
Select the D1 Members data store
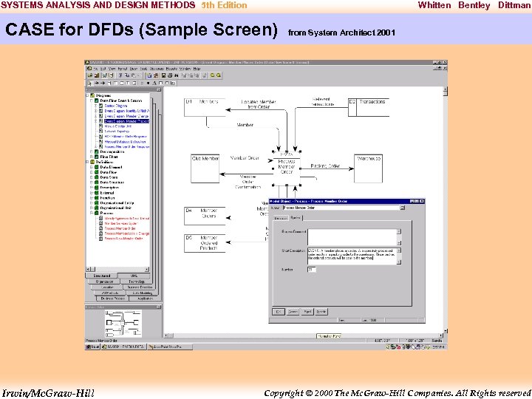tap(205, 107)
